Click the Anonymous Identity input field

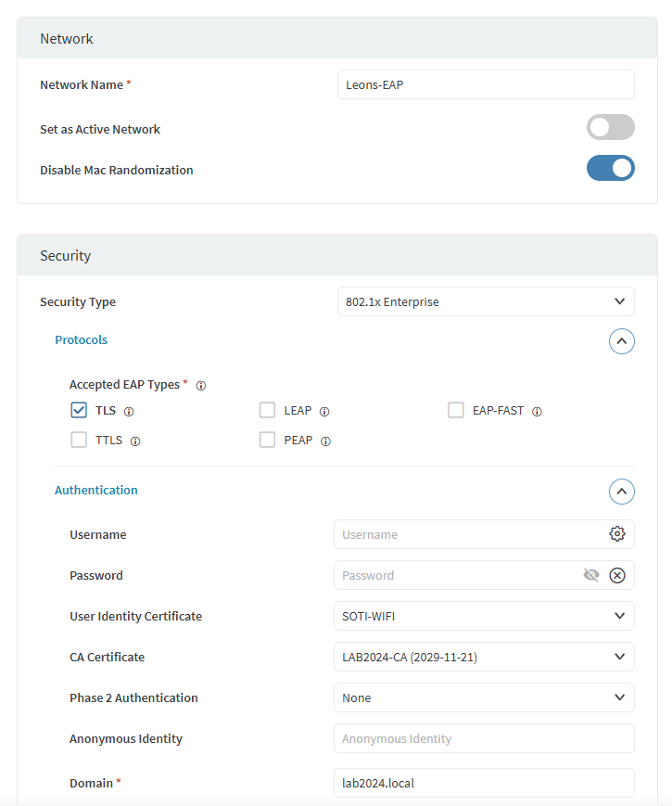tap(484, 738)
